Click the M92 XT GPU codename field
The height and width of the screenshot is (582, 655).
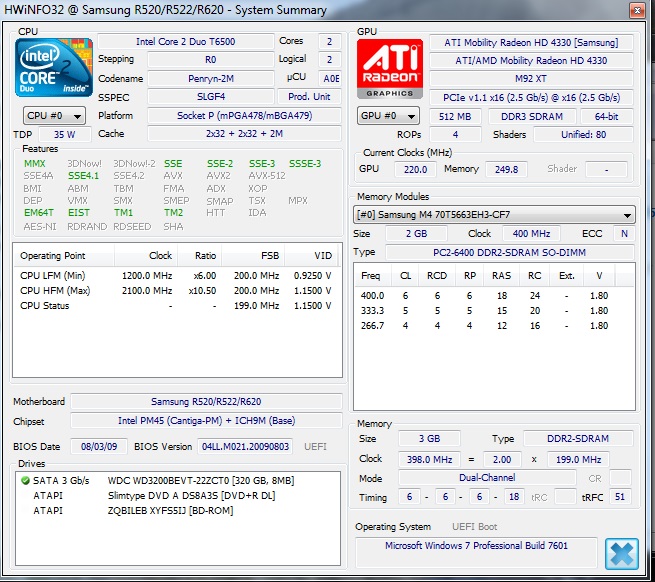[531, 79]
